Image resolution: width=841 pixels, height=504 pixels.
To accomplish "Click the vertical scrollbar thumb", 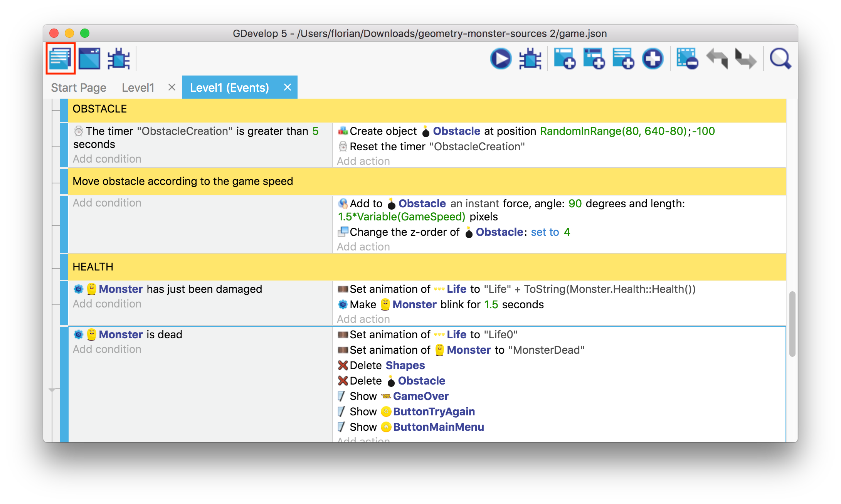I will (792, 324).
